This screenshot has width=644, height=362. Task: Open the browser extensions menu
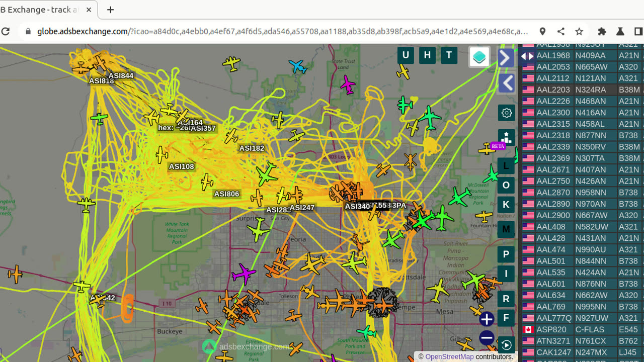(602, 31)
